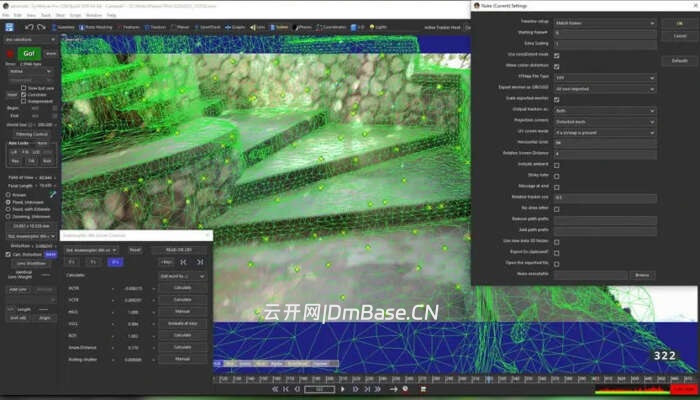This screenshot has width=700, height=400.
Task: Open the Projection screen dropdown
Action: [x=605, y=121]
